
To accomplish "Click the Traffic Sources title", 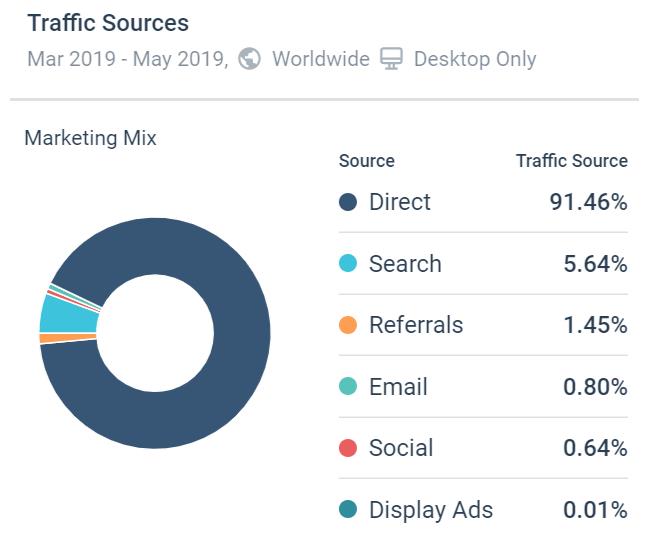I will coord(108,23).
